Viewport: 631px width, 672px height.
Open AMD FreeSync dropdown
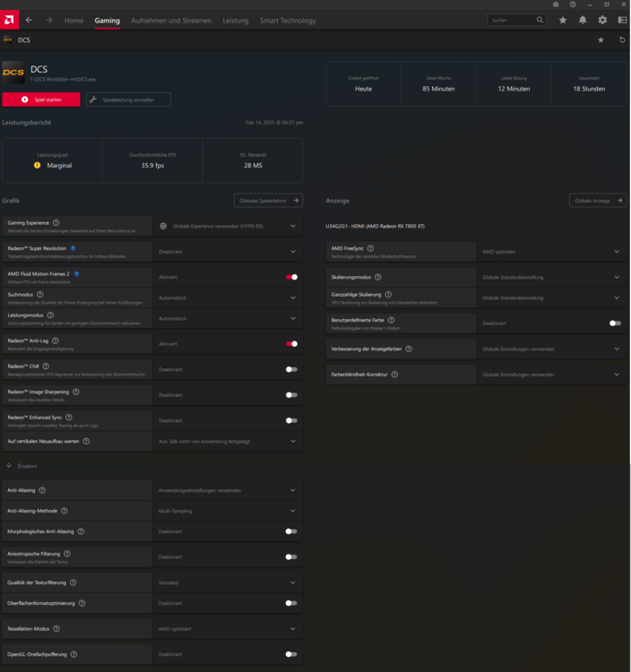click(x=551, y=252)
